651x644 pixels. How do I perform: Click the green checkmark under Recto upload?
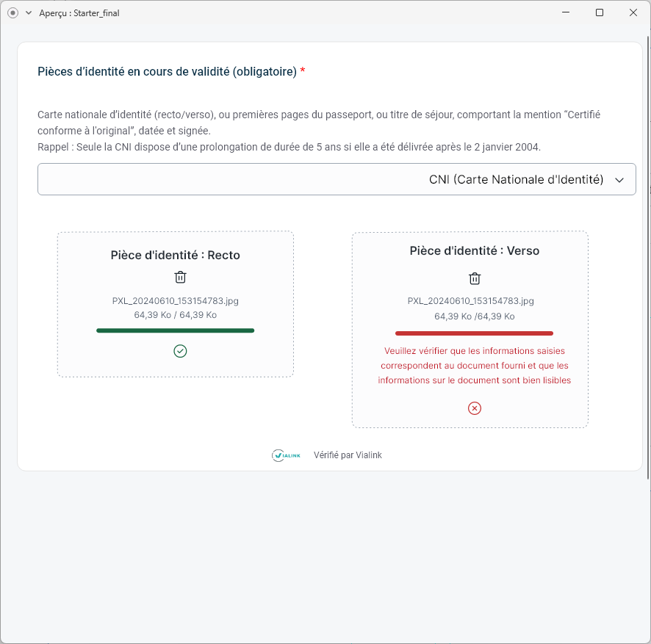click(180, 351)
